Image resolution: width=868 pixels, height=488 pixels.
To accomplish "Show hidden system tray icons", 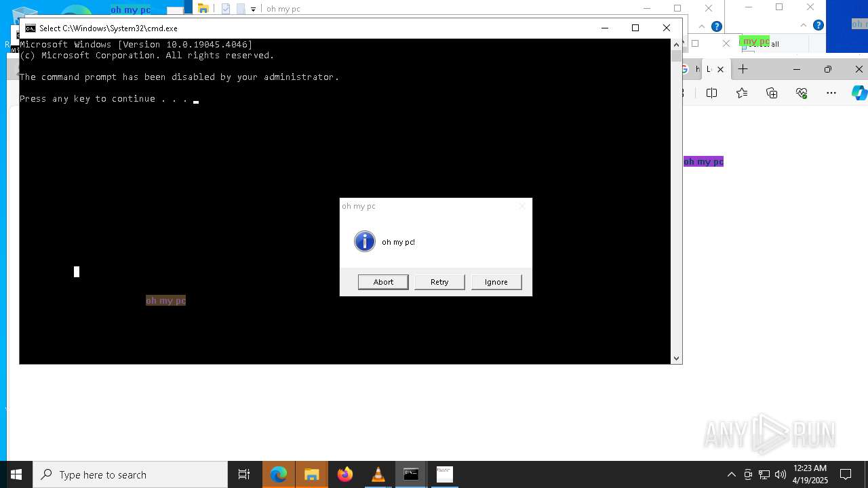I will click(x=731, y=474).
